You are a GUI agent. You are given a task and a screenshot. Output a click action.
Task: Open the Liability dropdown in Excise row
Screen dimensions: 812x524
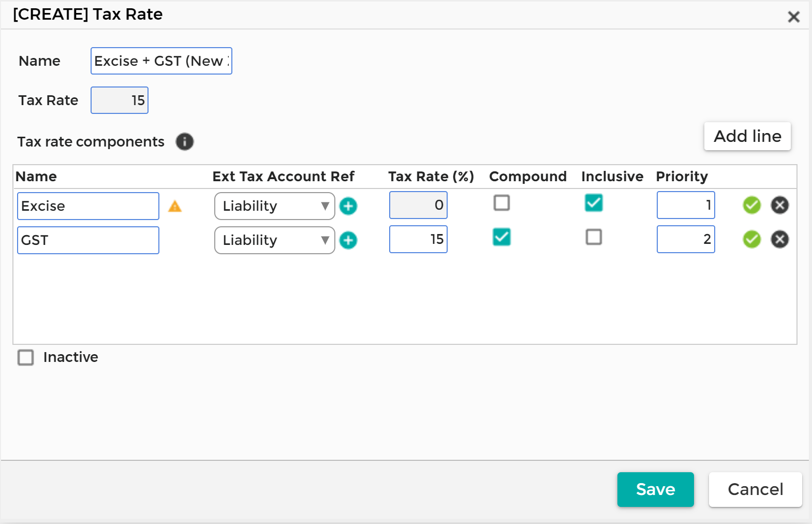click(274, 206)
